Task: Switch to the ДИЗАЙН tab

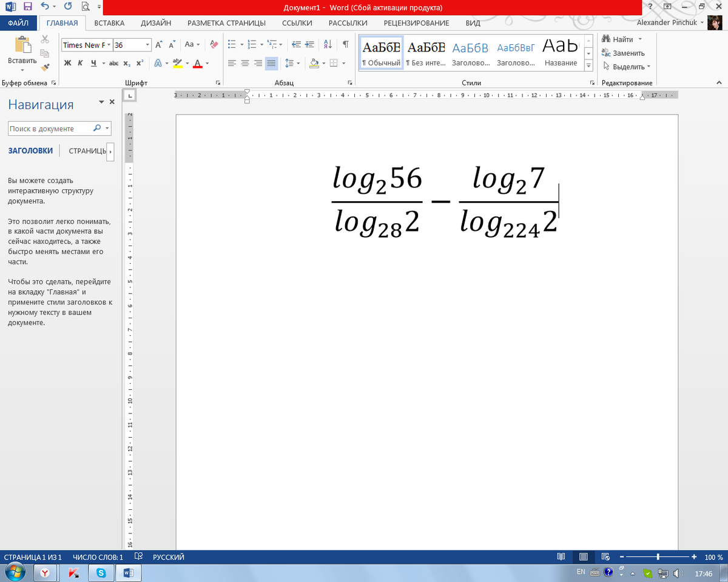Action: (x=156, y=23)
